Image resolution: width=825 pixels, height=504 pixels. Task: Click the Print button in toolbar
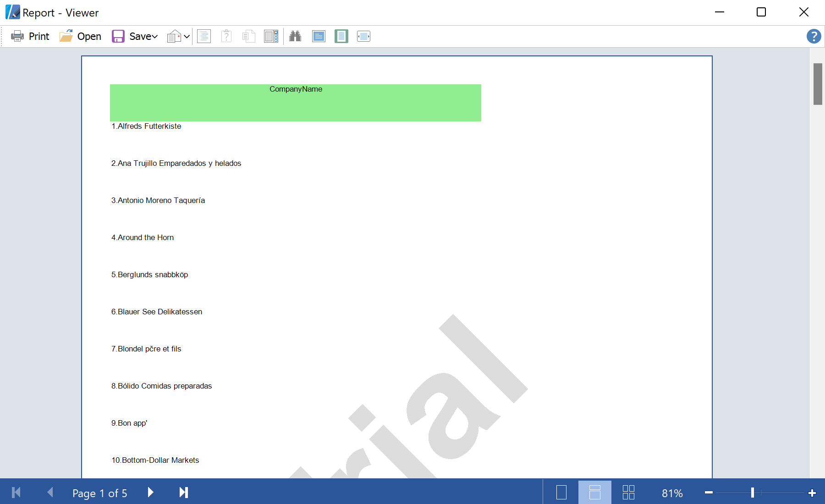(30, 36)
